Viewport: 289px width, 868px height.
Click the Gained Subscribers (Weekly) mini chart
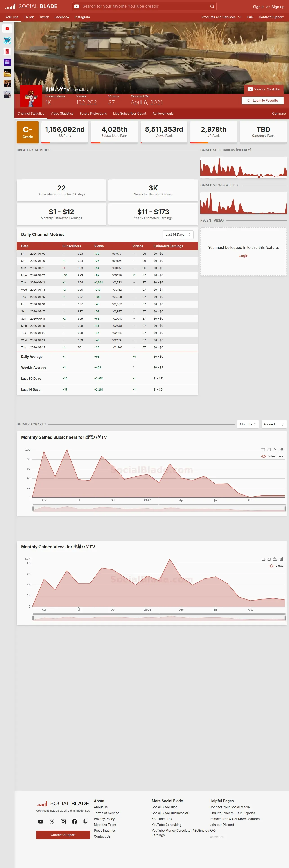click(244, 167)
